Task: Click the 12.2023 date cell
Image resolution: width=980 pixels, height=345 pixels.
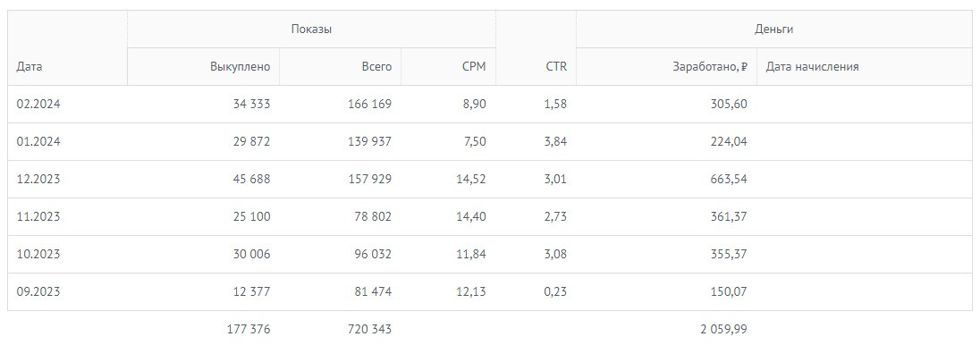Action: click(38, 180)
